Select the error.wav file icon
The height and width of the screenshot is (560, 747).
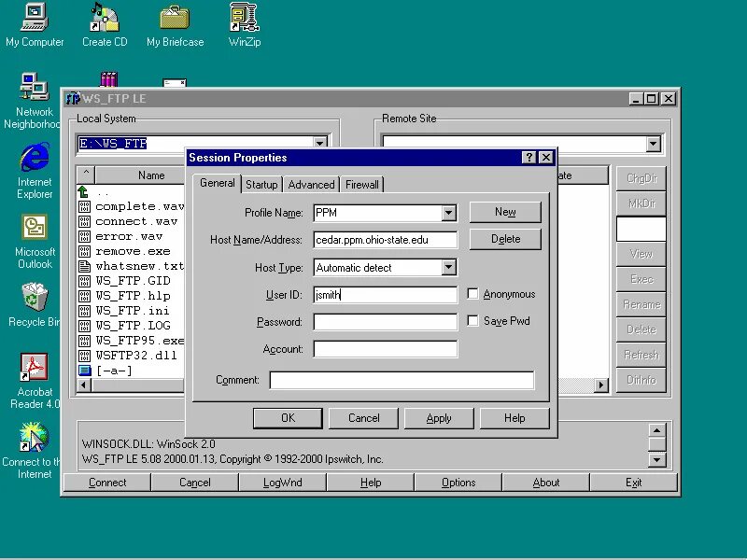tap(84, 236)
